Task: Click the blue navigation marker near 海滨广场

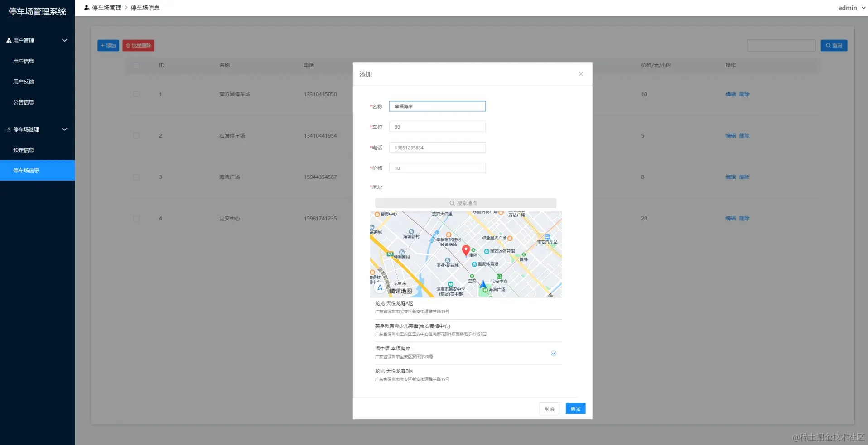Action: 483,284
